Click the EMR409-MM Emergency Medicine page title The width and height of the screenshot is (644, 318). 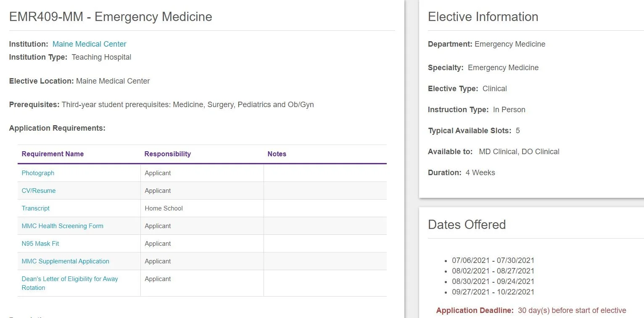point(111,17)
